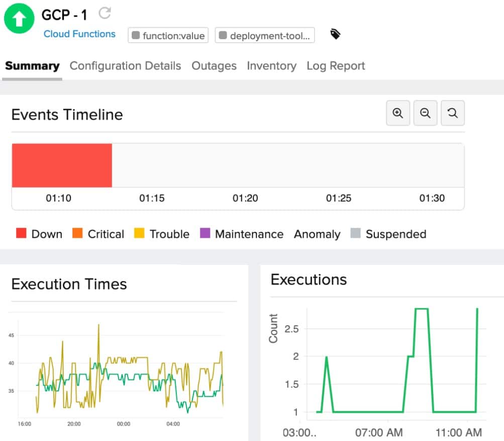
Task: Click the 20:00 axis label in Execution Times
Action: coord(74,424)
